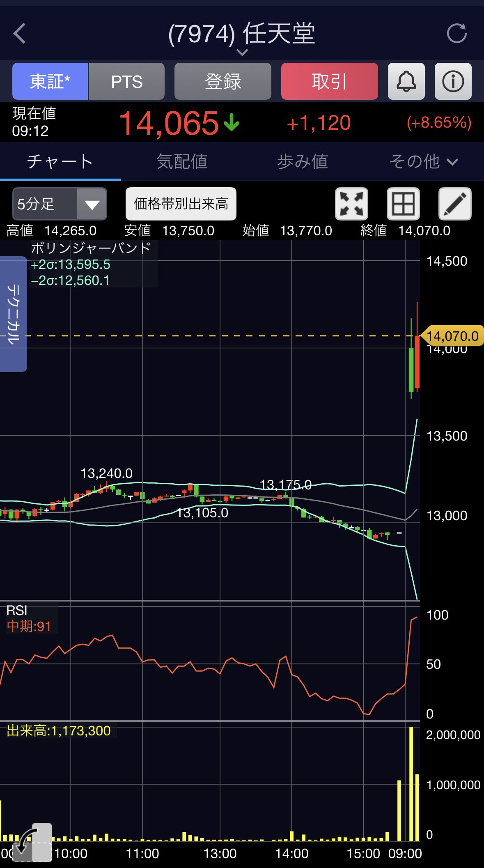
Task: Open the multi-chart grid layout
Action: pyautogui.click(x=403, y=204)
